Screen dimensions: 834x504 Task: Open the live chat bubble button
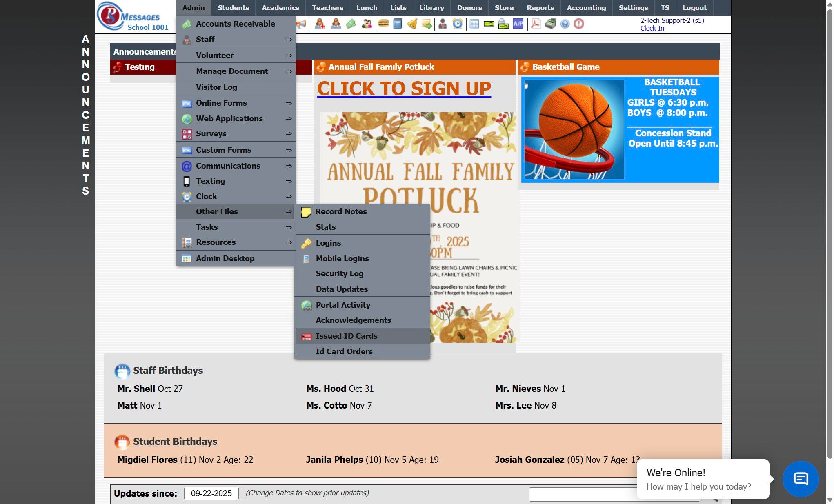pyautogui.click(x=801, y=479)
